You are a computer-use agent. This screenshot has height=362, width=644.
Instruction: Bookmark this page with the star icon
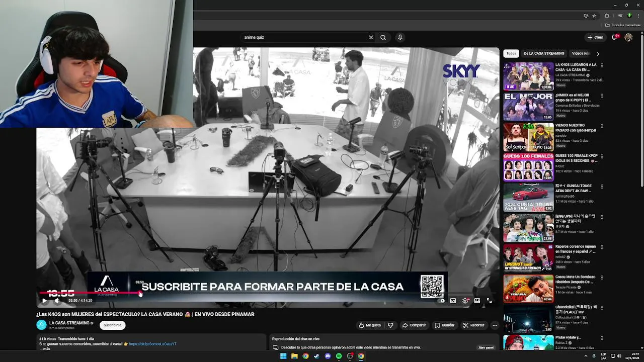click(x=594, y=16)
